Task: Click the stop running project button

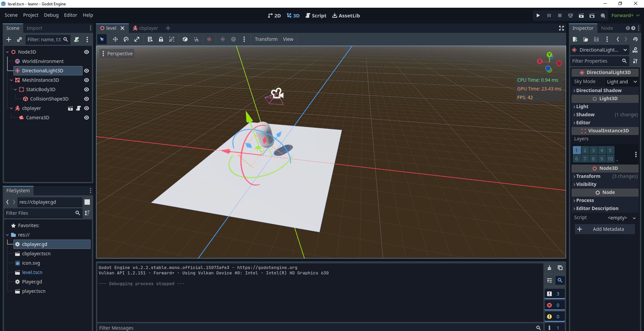Action: pyautogui.click(x=559, y=15)
